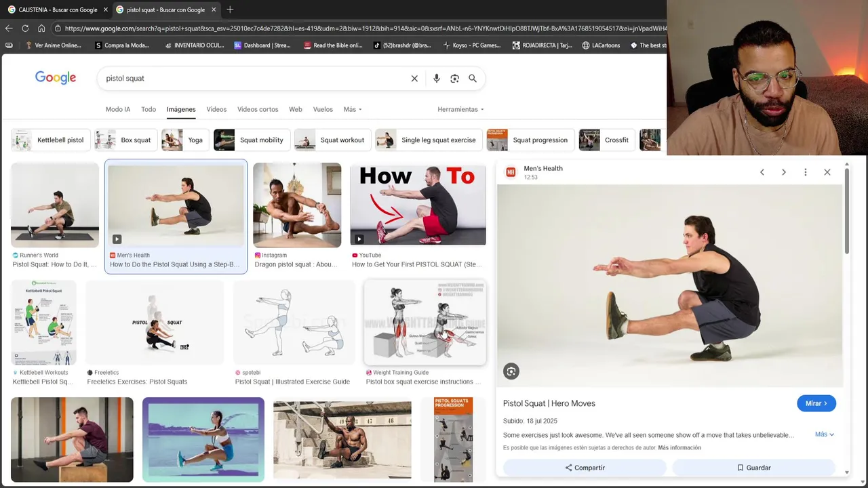Image resolution: width=868 pixels, height=488 pixels.
Task: Open browser home page icon
Action: [41, 28]
